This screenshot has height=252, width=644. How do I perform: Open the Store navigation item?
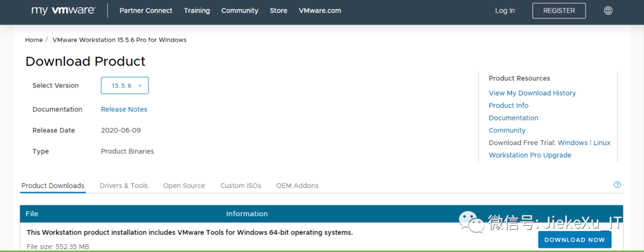[x=278, y=11]
